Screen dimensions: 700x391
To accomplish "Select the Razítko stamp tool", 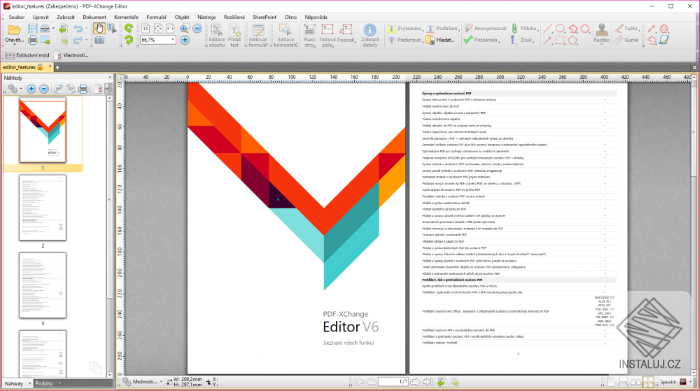I will [x=601, y=33].
